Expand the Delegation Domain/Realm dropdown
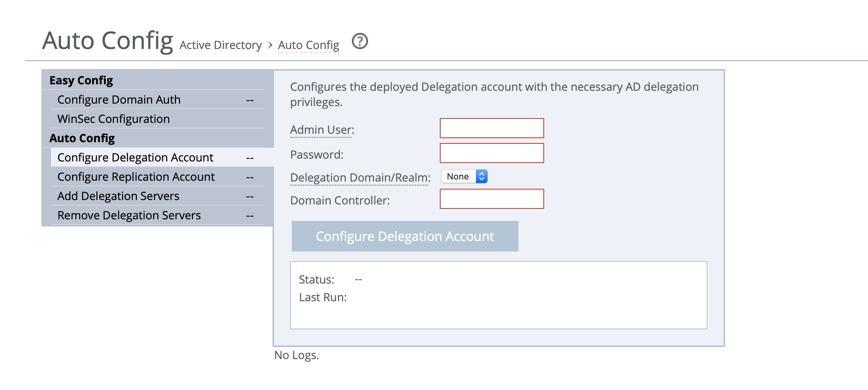The image size is (868, 390). [x=464, y=176]
